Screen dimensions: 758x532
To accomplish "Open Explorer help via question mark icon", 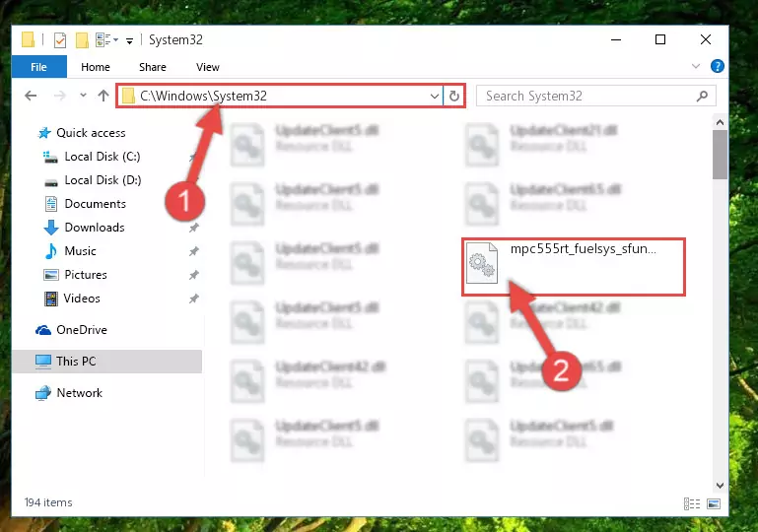I will (x=718, y=66).
